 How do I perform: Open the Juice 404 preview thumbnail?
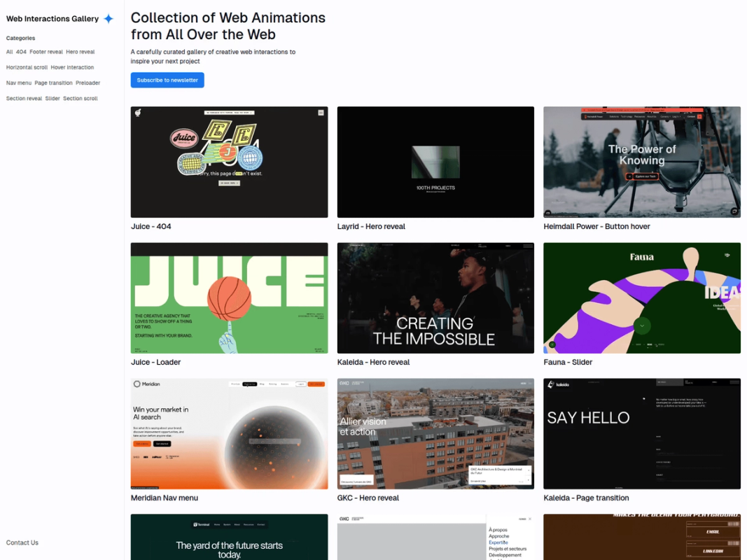coord(229,162)
